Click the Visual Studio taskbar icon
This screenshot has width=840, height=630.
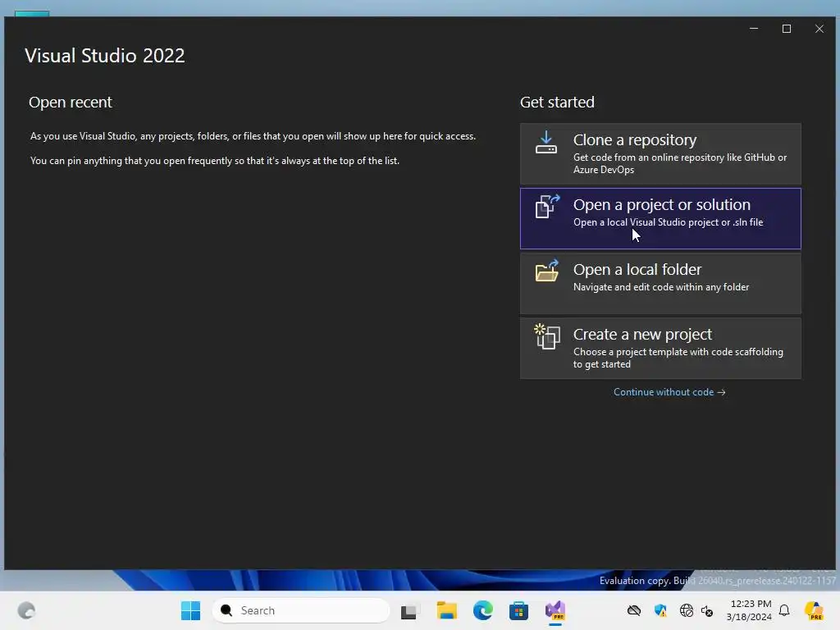coord(555,610)
